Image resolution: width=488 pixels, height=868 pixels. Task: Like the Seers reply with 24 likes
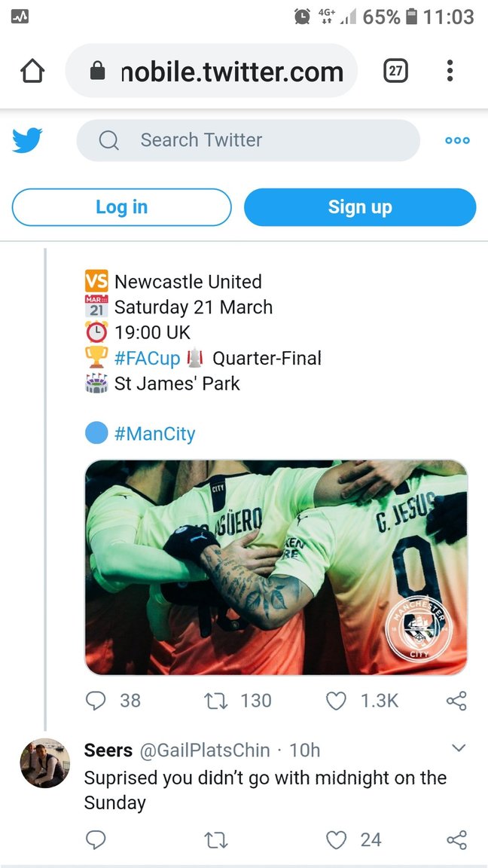[336, 839]
